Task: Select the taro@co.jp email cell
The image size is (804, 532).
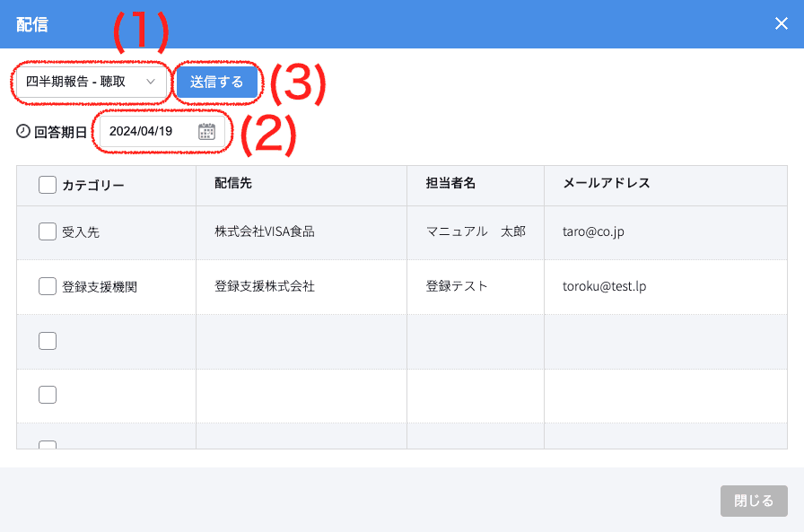Action: click(592, 231)
